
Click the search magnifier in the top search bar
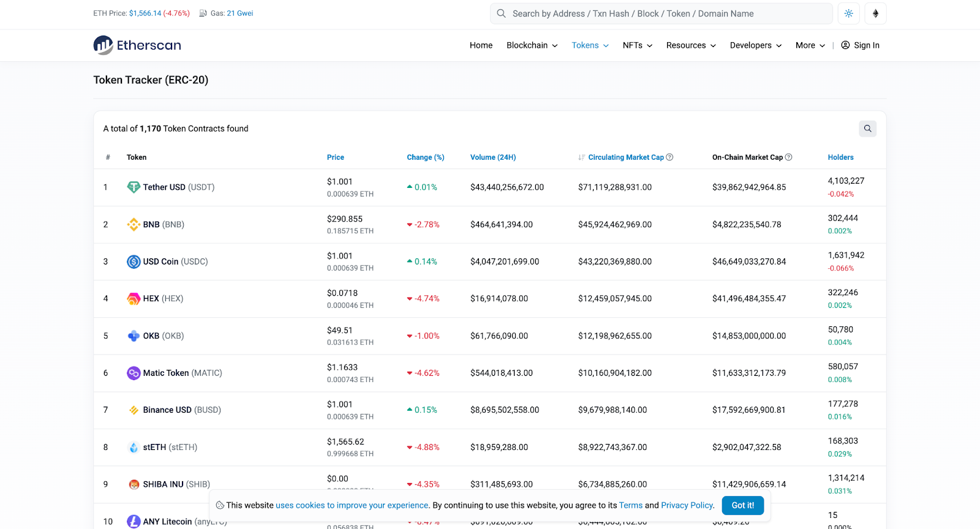point(501,13)
